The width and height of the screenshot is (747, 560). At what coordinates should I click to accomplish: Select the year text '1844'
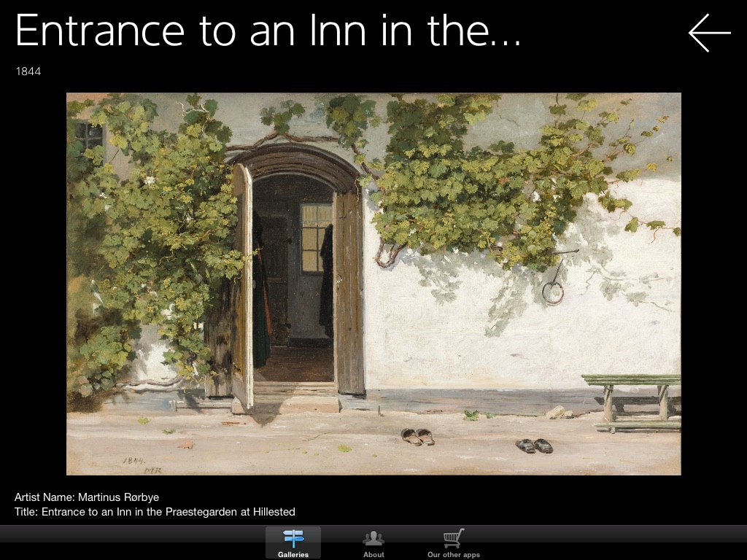(x=28, y=71)
